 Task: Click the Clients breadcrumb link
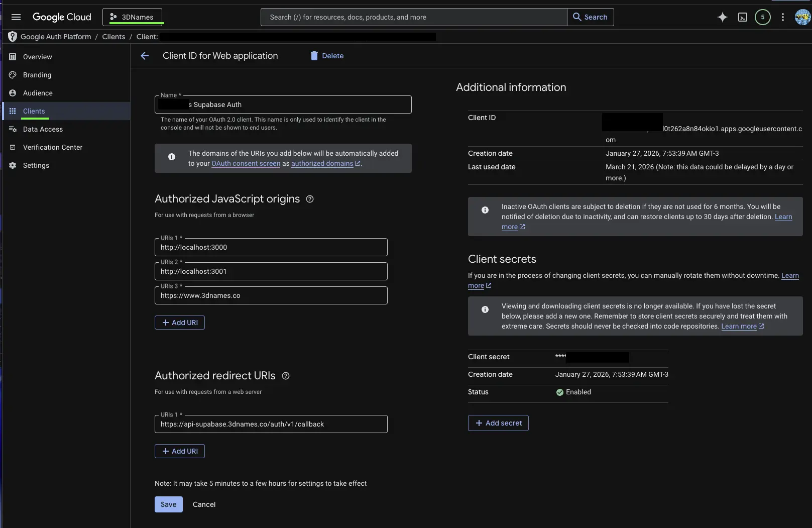(x=113, y=37)
